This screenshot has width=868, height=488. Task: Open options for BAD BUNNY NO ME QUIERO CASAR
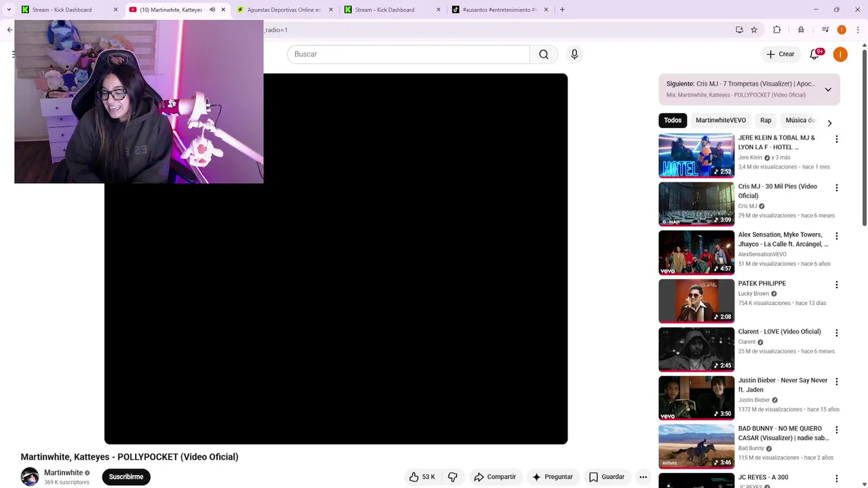836,430
